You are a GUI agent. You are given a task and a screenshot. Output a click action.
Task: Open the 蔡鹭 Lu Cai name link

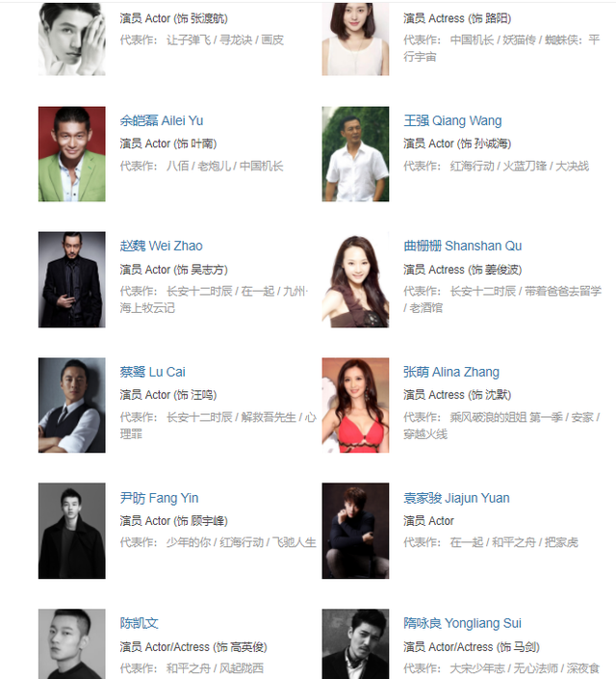coord(152,372)
